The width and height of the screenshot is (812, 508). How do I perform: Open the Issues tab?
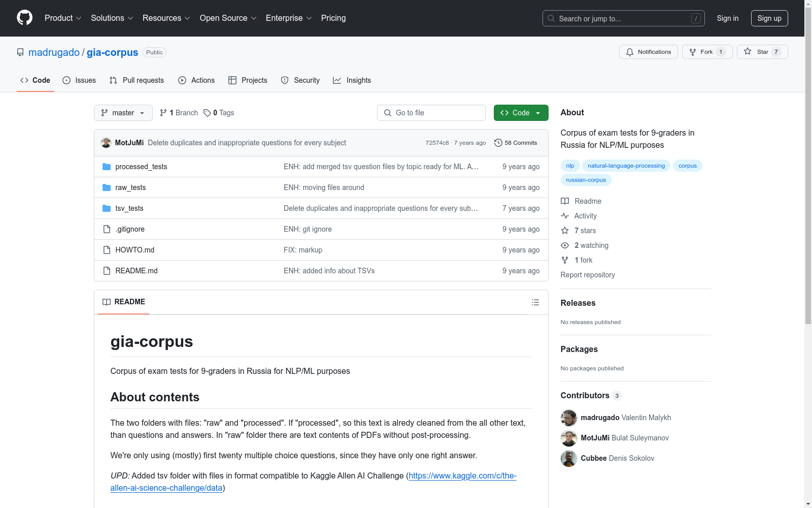[79, 80]
